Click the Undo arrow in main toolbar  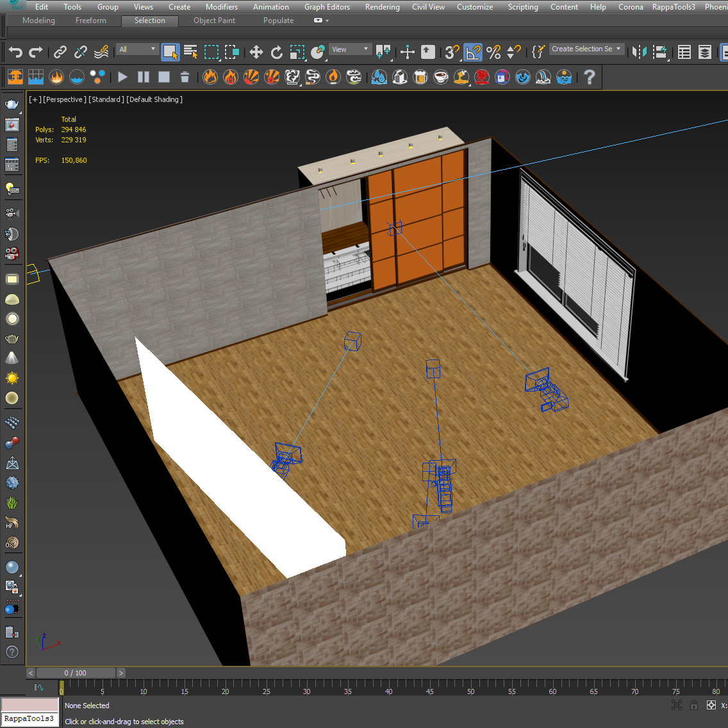click(15, 52)
